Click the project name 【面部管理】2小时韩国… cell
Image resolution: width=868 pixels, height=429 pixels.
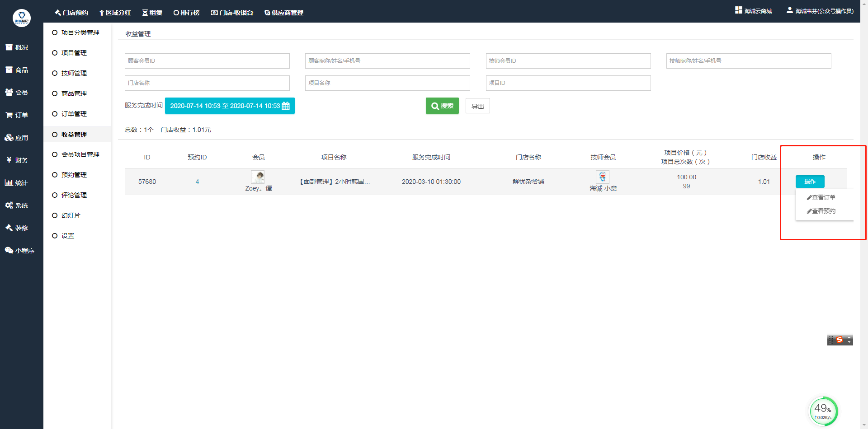point(334,182)
